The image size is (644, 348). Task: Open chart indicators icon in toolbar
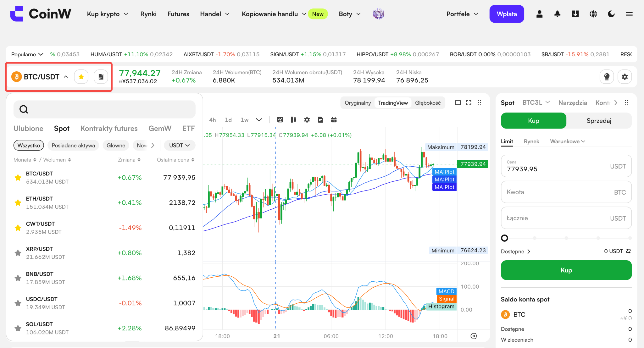coord(280,120)
